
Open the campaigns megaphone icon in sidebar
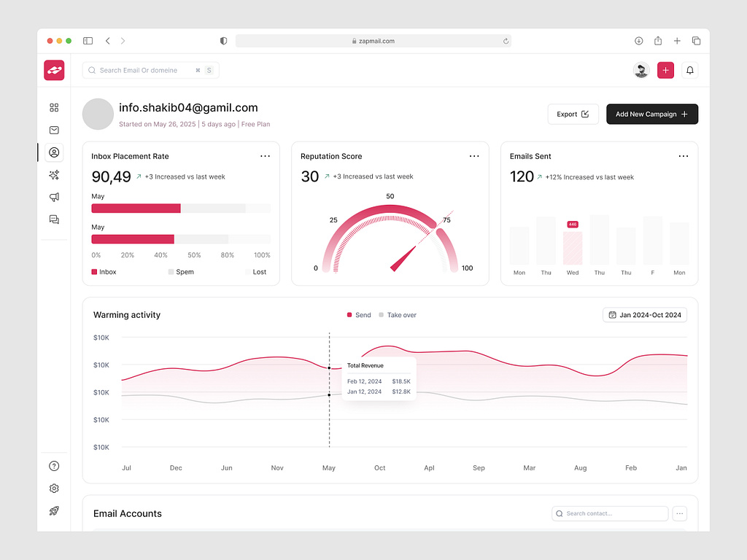[54, 197]
